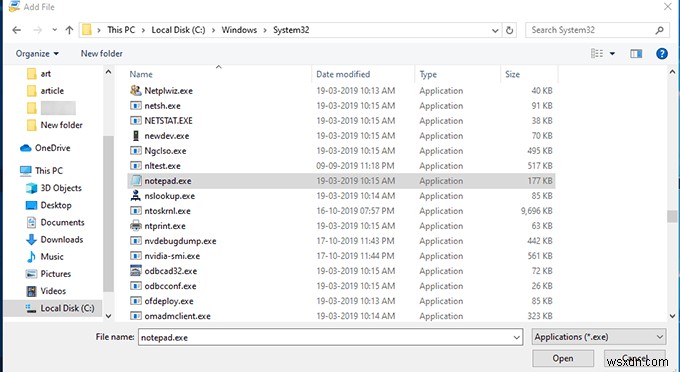The height and width of the screenshot is (372, 680).
Task: Click Local Disk (C:) in the breadcrumb
Action: (178, 30)
